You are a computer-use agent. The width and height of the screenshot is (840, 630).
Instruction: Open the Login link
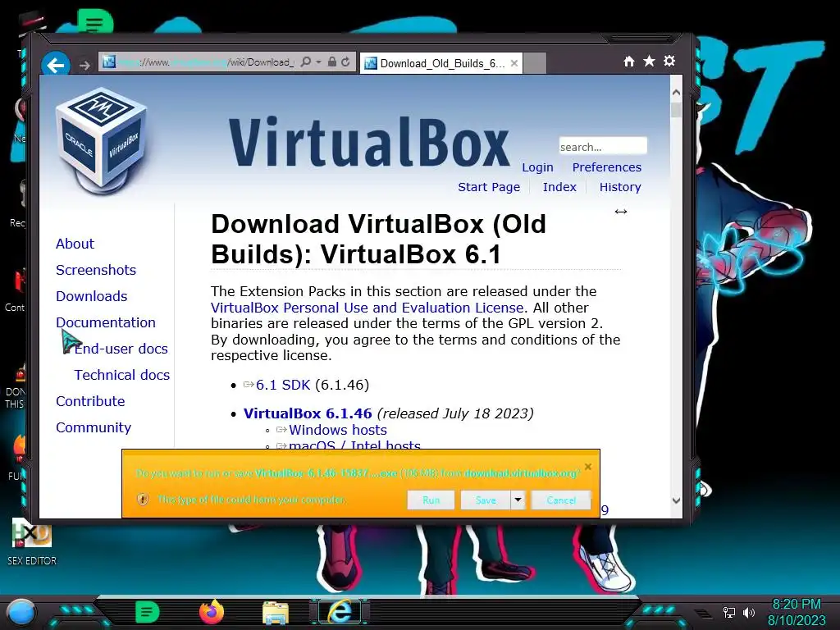coord(537,167)
